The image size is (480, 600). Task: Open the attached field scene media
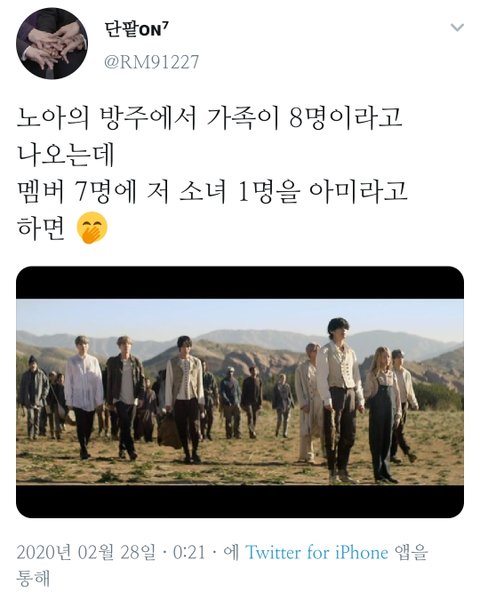240,392
